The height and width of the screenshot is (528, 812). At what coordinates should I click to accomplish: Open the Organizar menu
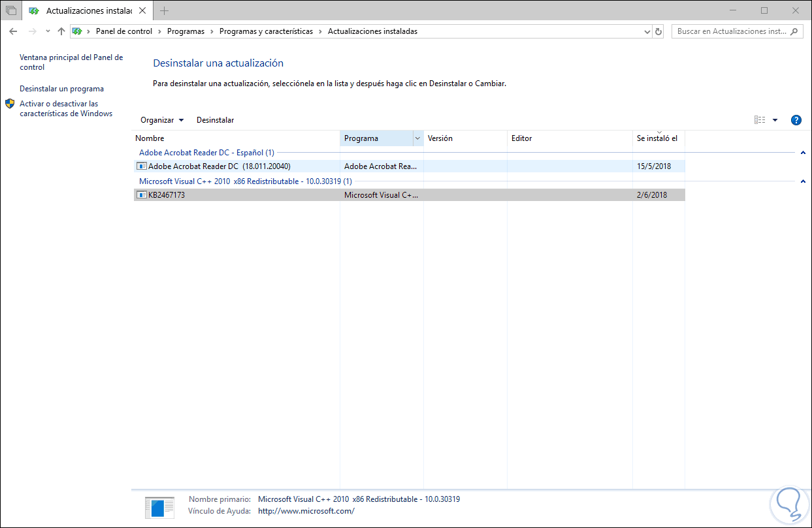162,120
